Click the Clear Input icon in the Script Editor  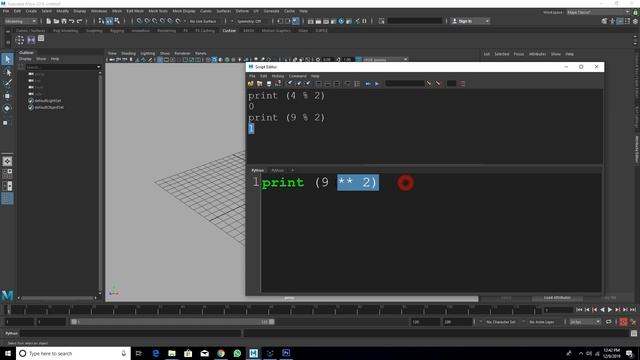tap(299, 84)
